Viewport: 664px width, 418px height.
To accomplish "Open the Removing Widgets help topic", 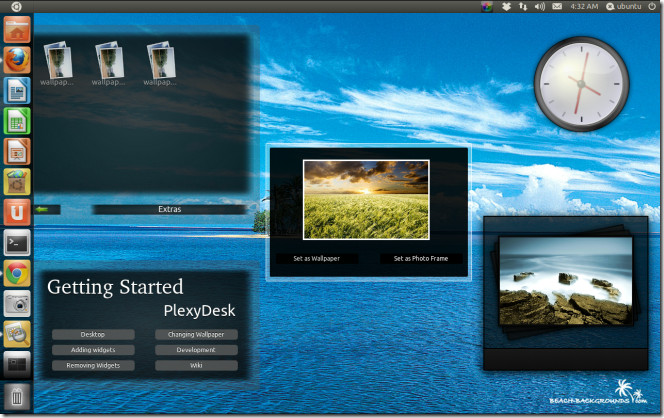I will [93, 365].
